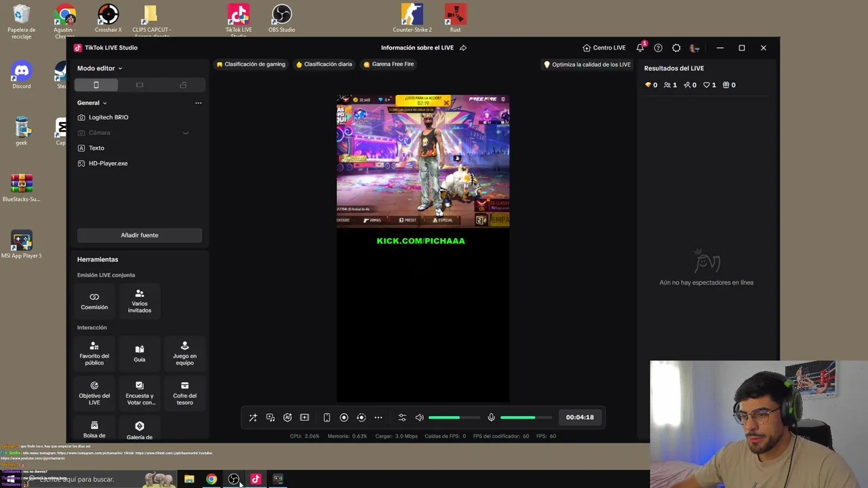Select the Cámara source
The image size is (868, 488).
pos(139,133)
